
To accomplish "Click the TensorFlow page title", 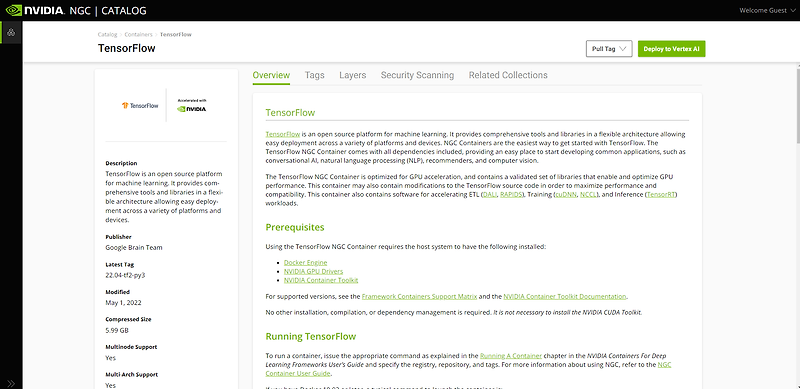I will coord(127,49).
